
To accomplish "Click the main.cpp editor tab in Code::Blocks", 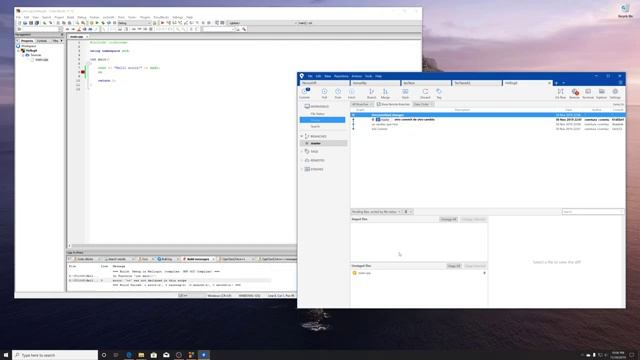I will tap(78, 37).
